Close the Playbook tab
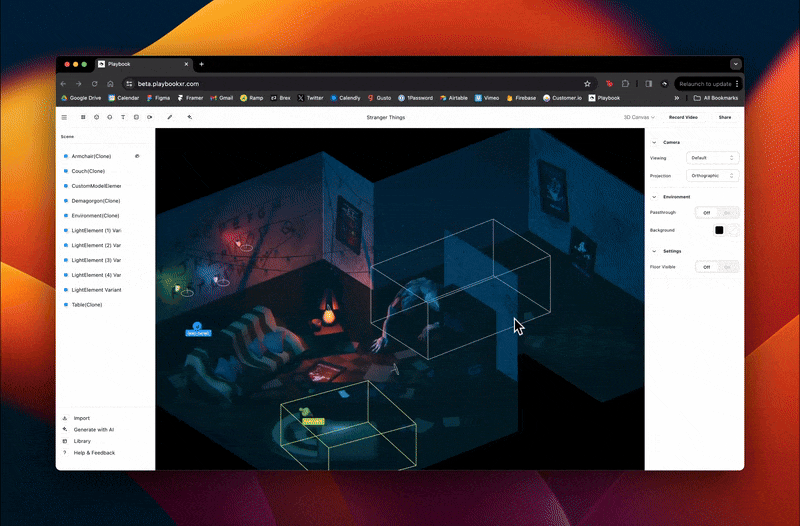Screen dimensions: 800x526 [x=186, y=64]
